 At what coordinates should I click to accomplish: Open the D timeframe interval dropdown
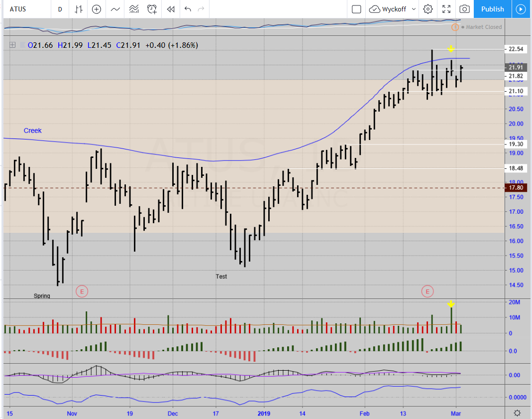point(60,9)
